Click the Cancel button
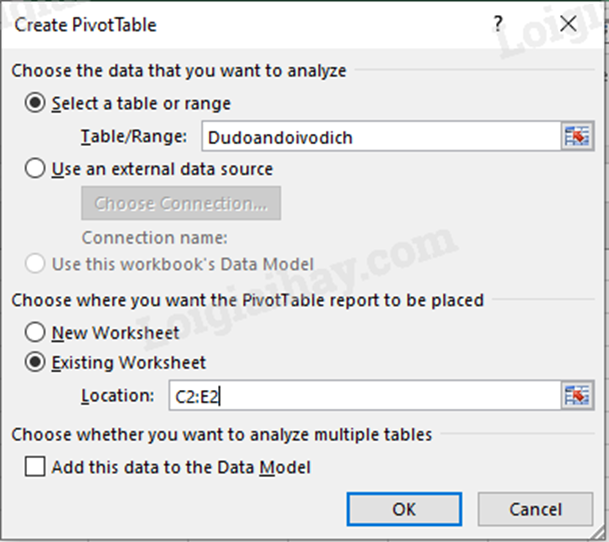 [536, 509]
